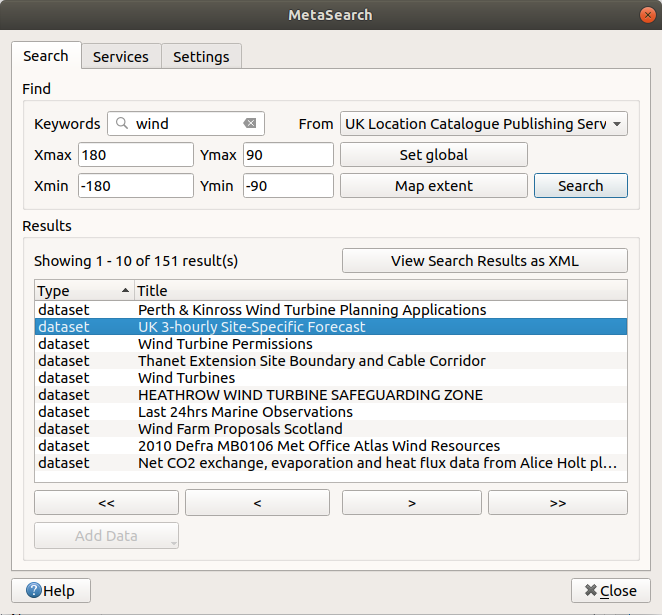Open the Help button
Screen dimensions: 662x615
[51, 590]
